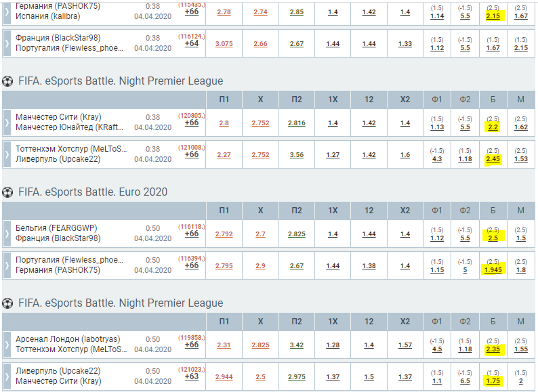This screenshot has width=538, height=392.
Task: Click the 2.944 odds for Ливерпуль win
Action: tap(224, 377)
